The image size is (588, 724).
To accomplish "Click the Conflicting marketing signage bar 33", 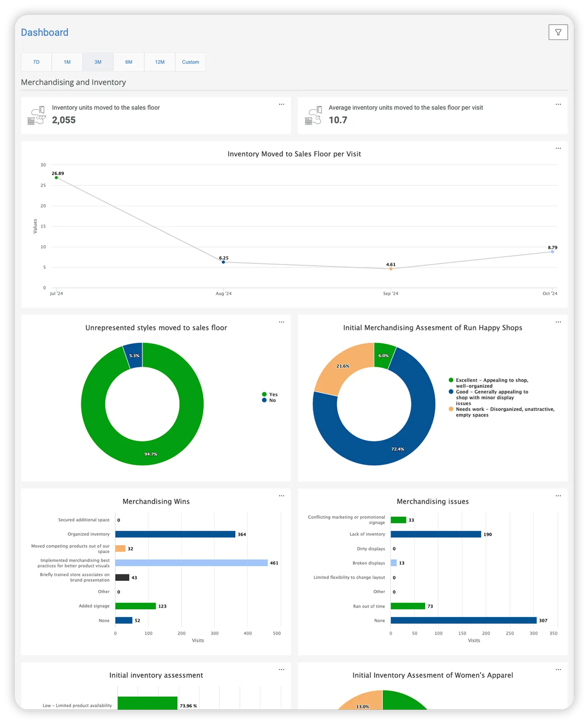I will coord(398,520).
